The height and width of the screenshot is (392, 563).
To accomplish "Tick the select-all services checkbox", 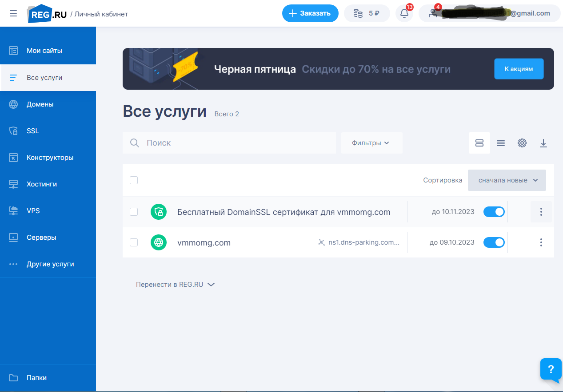I will tap(134, 180).
